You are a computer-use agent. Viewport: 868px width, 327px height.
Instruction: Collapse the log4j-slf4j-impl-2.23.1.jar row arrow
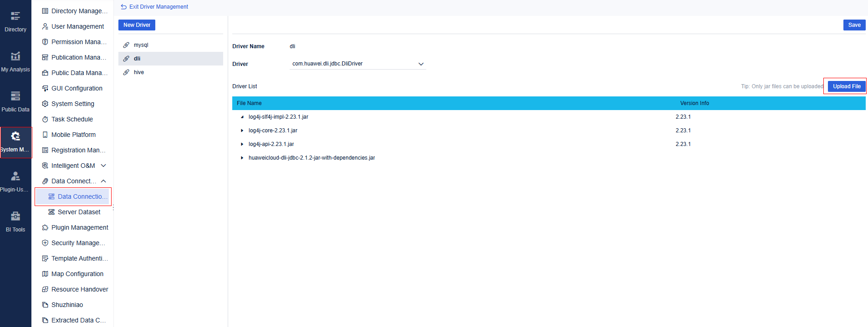tap(242, 117)
